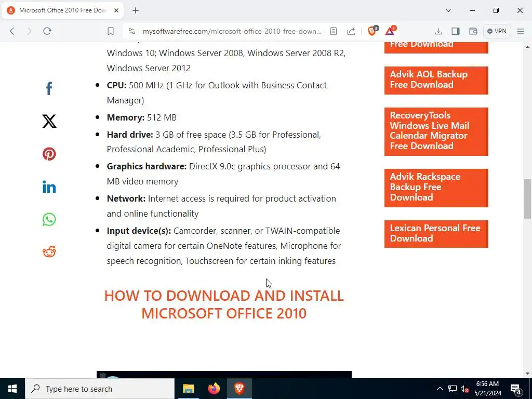
Task: Click the VPN button
Action: point(497,31)
